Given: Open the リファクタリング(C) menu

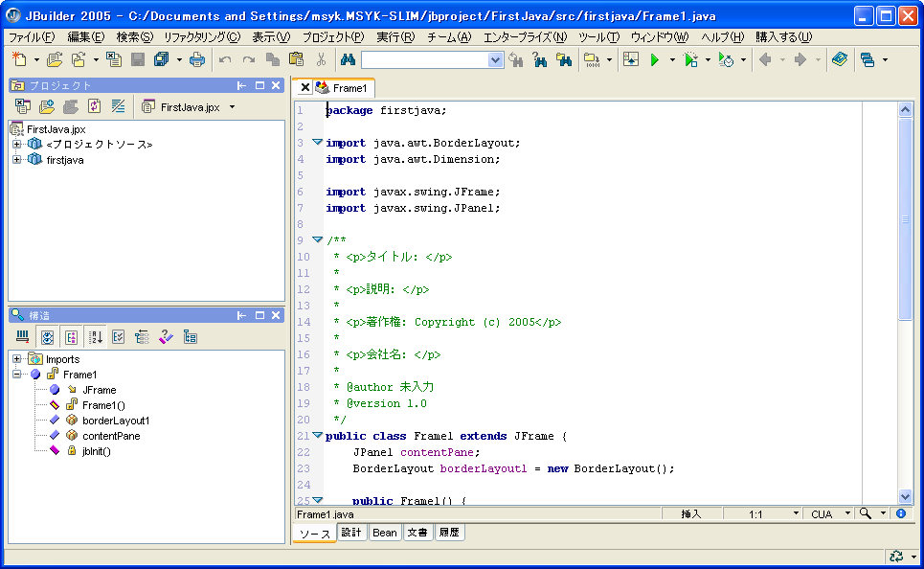Looking at the screenshot, I should tap(202, 37).
